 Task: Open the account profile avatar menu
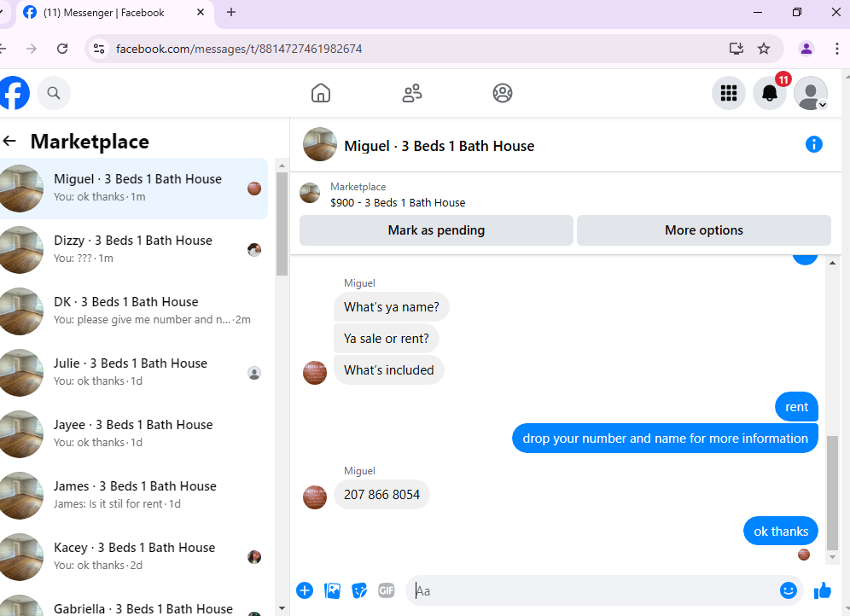point(811,93)
